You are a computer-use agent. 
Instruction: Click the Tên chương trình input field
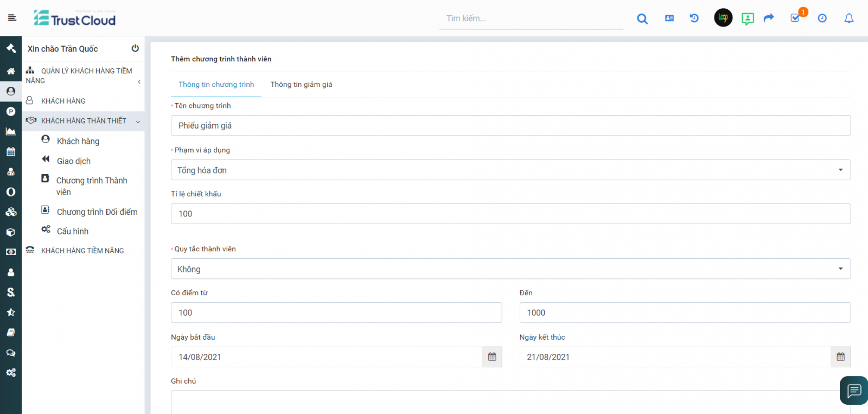click(x=510, y=125)
